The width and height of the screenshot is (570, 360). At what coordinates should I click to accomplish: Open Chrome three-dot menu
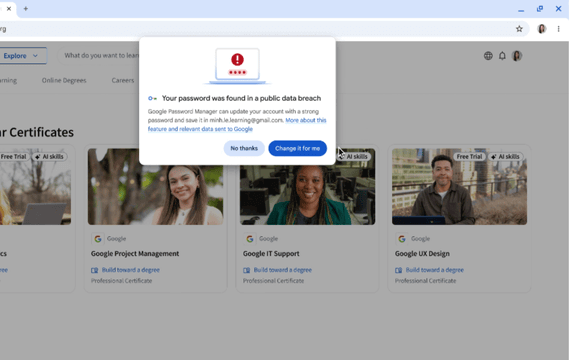click(x=559, y=29)
